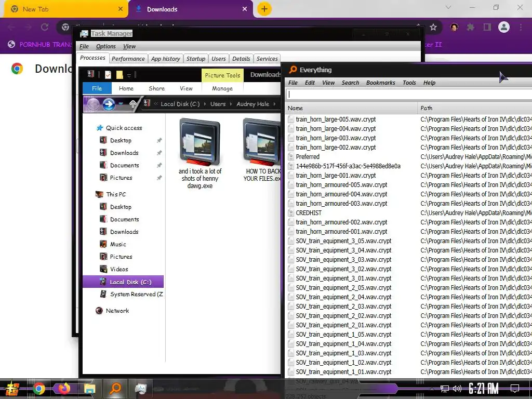Switch to Task Manager Details tab
This screenshot has width=532, height=399.
(241, 59)
